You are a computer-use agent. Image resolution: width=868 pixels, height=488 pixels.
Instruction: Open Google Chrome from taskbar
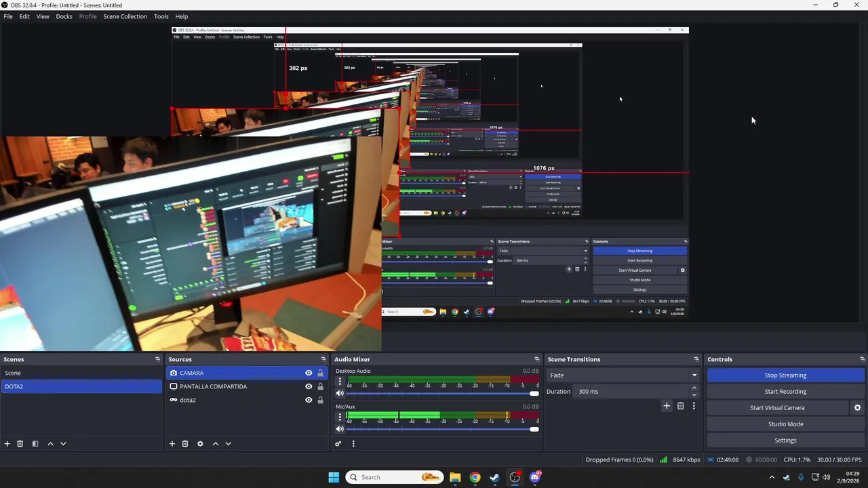pos(475,477)
